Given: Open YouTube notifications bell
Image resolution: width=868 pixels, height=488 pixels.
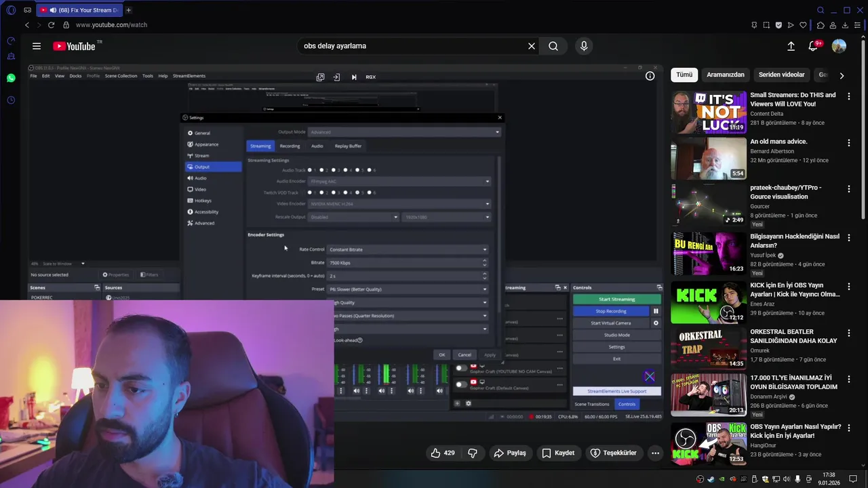Looking at the screenshot, I should (813, 46).
